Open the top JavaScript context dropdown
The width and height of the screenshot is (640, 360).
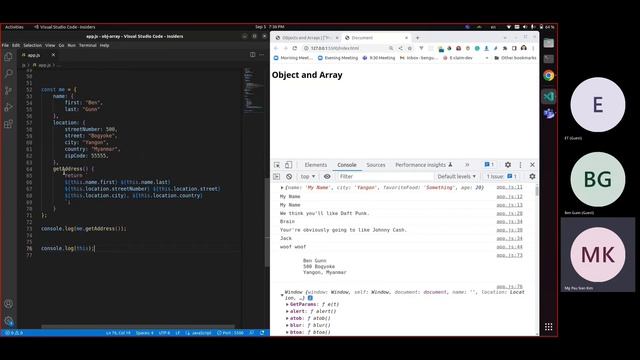308,177
